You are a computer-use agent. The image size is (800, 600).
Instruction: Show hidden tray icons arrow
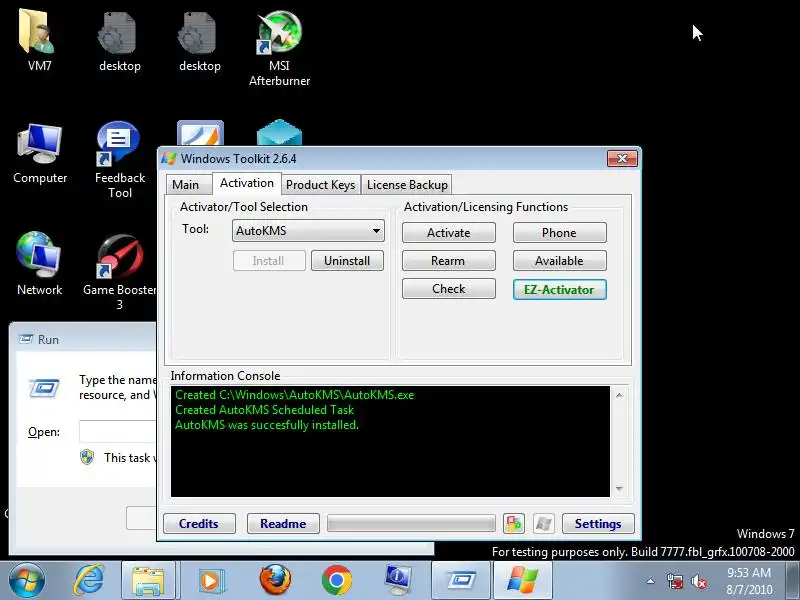click(x=651, y=581)
